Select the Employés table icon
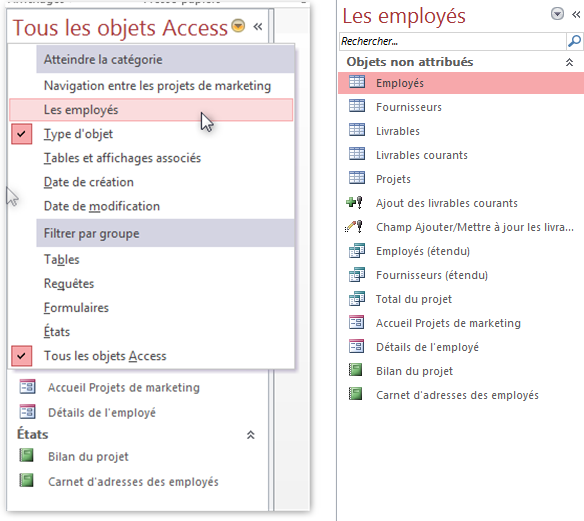The width and height of the screenshot is (584, 521). coord(357,82)
